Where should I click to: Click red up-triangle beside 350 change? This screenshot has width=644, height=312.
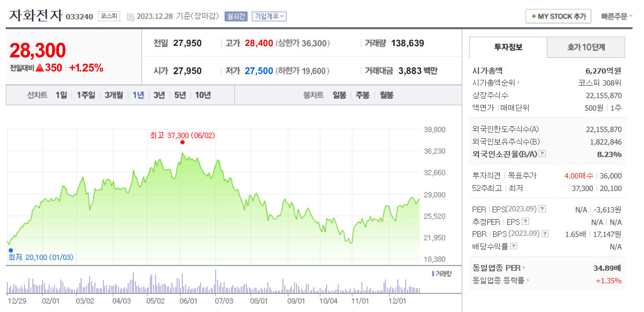tap(39, 68)
